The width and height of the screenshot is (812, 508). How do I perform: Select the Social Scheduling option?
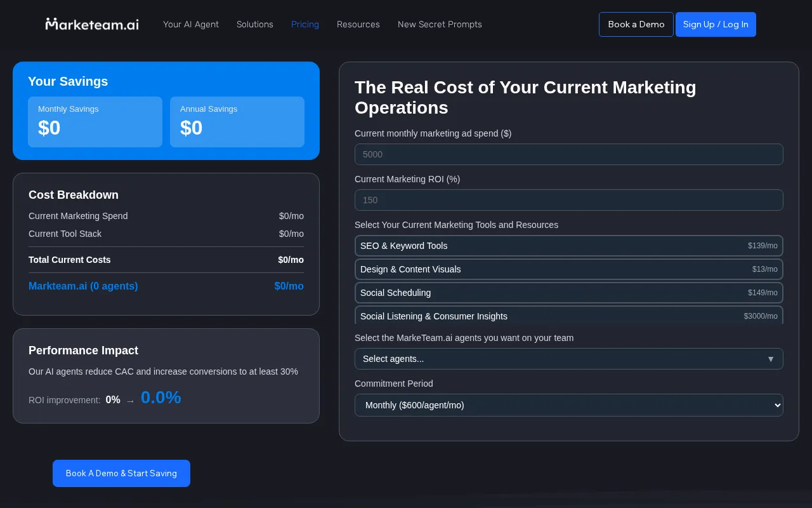(x=569, y=293)
